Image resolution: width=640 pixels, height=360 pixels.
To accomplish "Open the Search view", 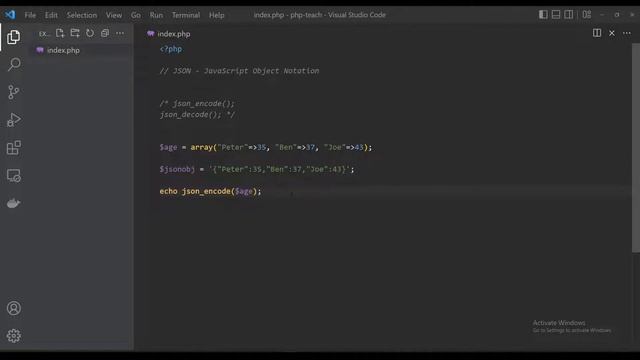I will [x=14, y=64].
